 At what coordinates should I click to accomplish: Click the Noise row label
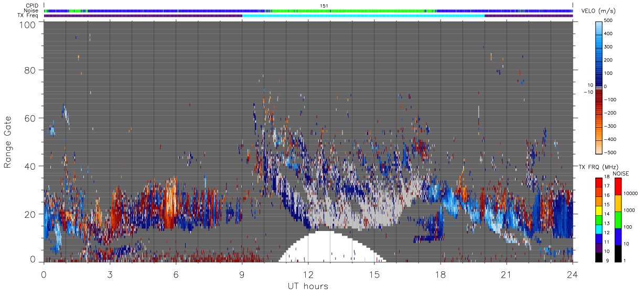pyautogui.click(x=32, y=10)
